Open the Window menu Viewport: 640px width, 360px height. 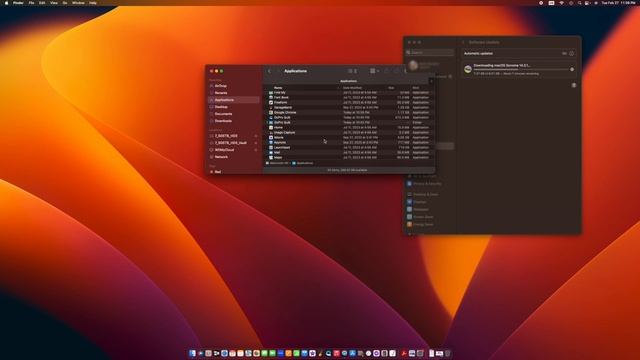click(78, 3)
